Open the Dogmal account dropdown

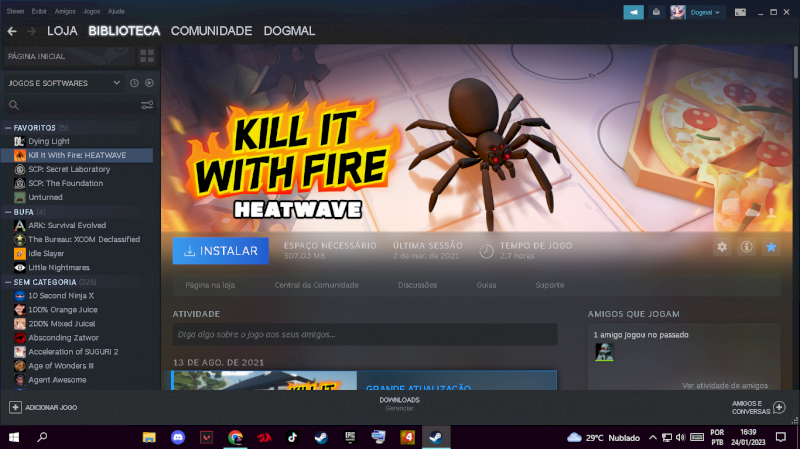[705, 12]
